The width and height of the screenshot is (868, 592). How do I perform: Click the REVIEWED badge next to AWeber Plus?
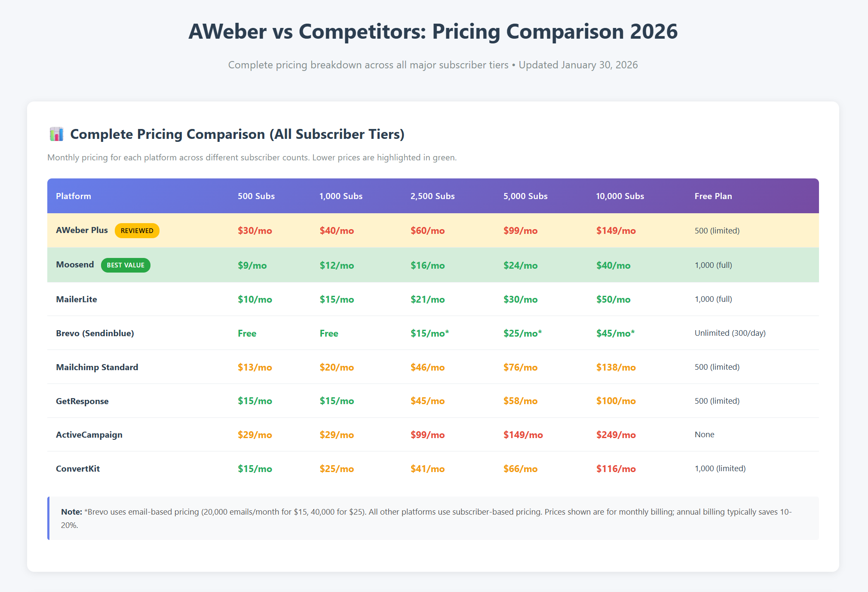click(137, 231)
